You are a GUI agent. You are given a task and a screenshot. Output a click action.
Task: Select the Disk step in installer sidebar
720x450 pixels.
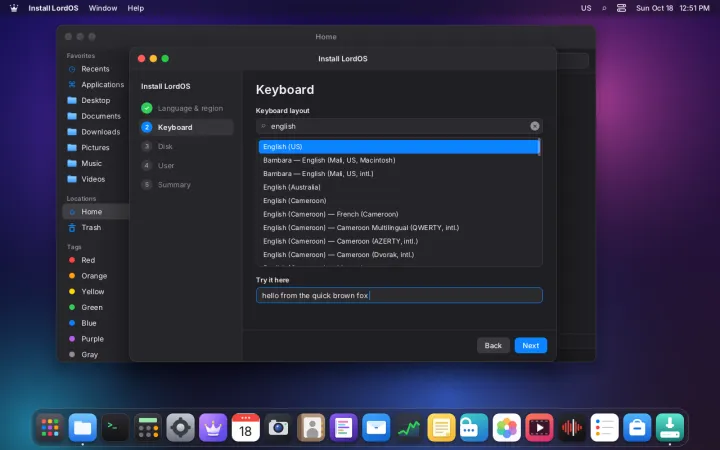(186, 146)
